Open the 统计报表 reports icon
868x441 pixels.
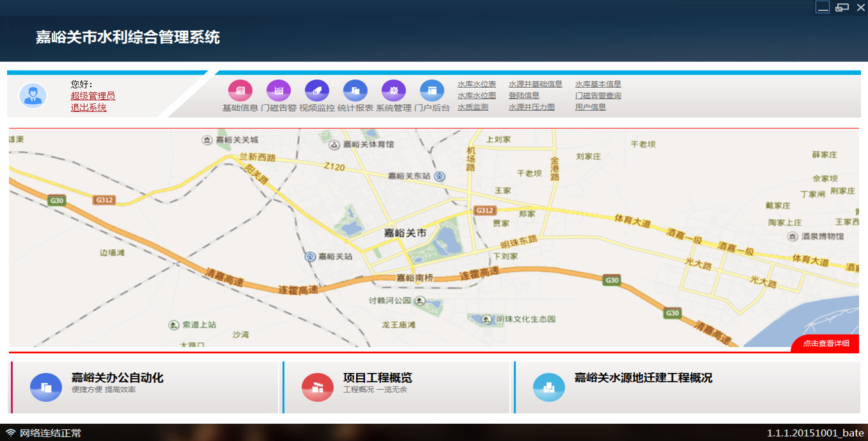[356, 90]
